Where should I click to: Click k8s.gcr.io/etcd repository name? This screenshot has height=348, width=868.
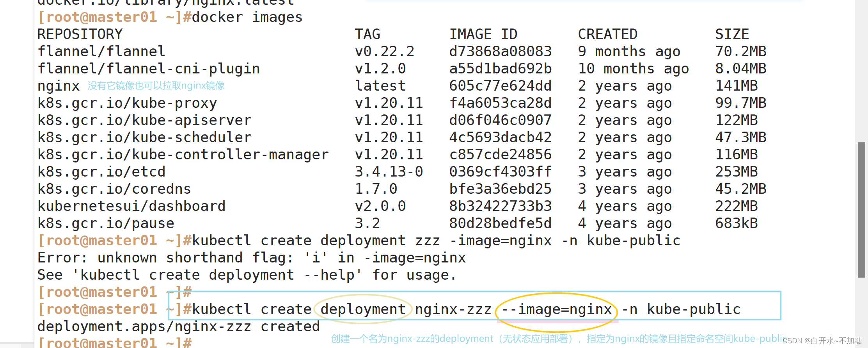101,172
